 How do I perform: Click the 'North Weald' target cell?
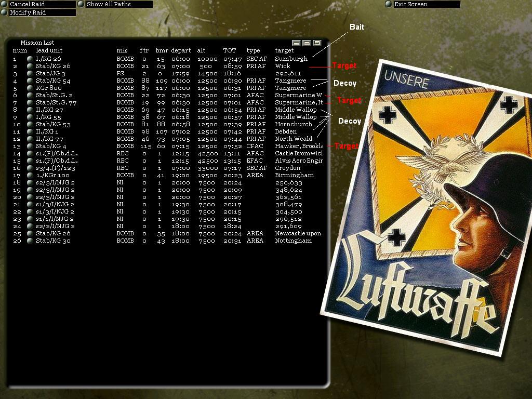click(294, 139)
